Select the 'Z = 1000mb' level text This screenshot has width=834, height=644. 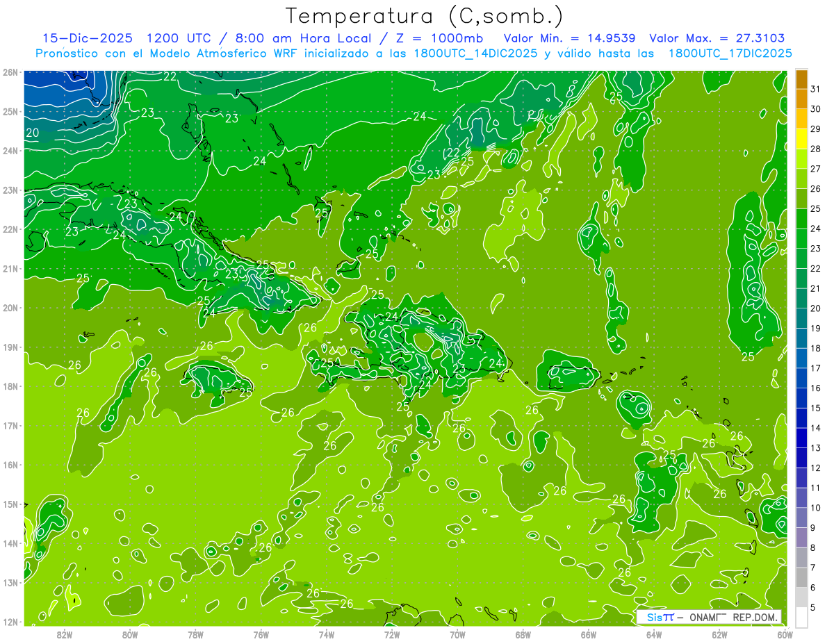point(439,38)
